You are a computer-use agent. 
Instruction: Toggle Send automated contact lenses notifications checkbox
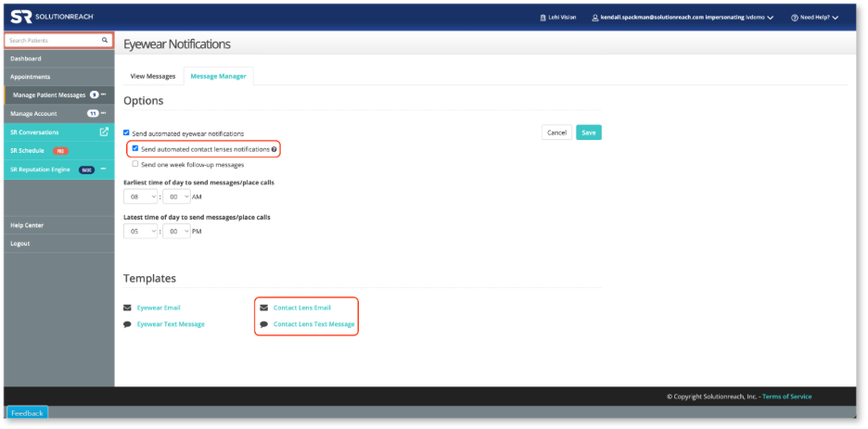coord(135,148)
